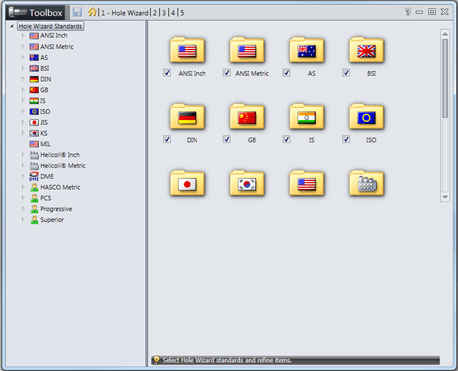
Task: Expand the ANSI Metric tree node
Action: (x=23, y=46)
